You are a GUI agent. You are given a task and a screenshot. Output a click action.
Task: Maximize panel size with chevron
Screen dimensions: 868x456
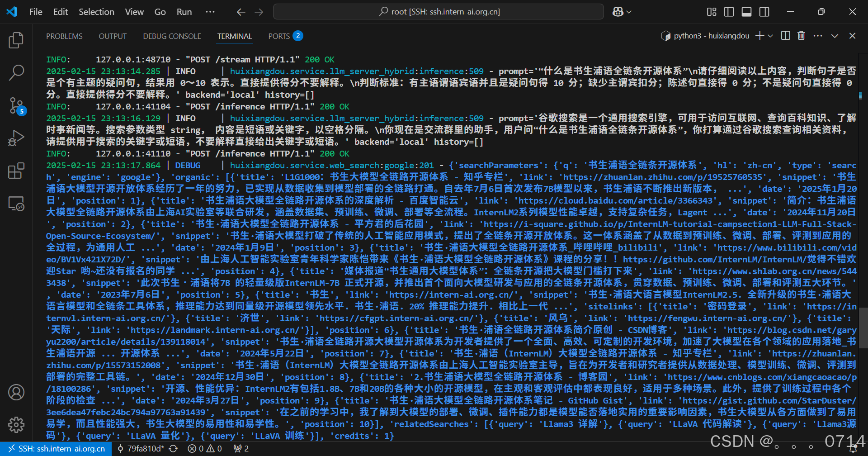pos(835,36)
